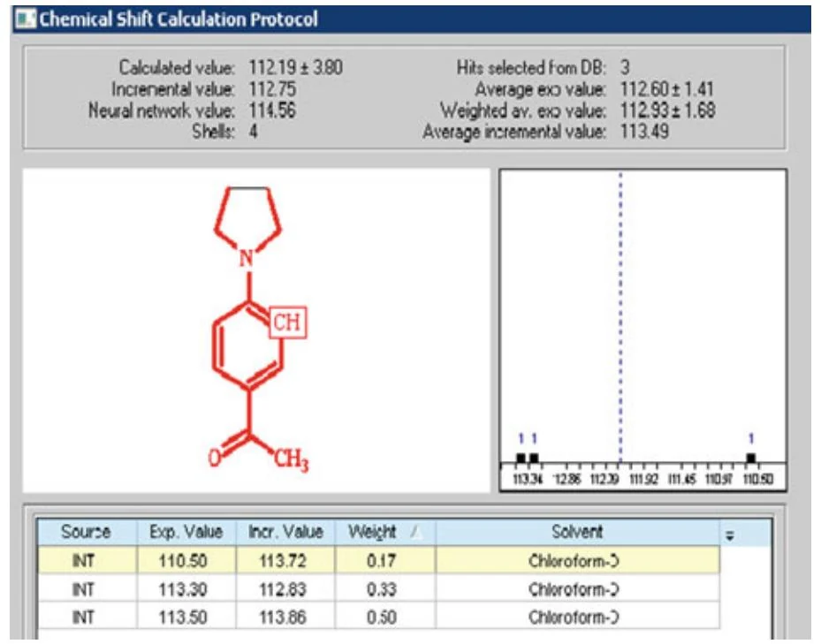
Task: Click the Source column header
Action: 87,532
